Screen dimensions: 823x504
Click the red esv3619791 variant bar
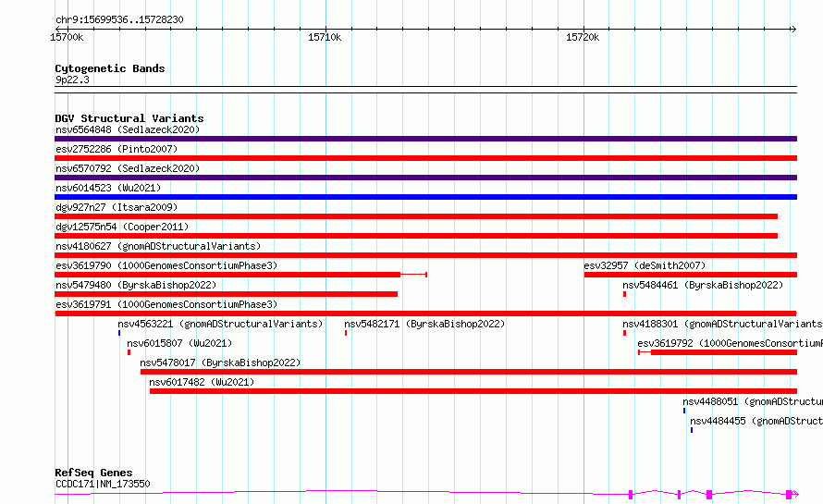pyautogui.click(x=425, y=313)
